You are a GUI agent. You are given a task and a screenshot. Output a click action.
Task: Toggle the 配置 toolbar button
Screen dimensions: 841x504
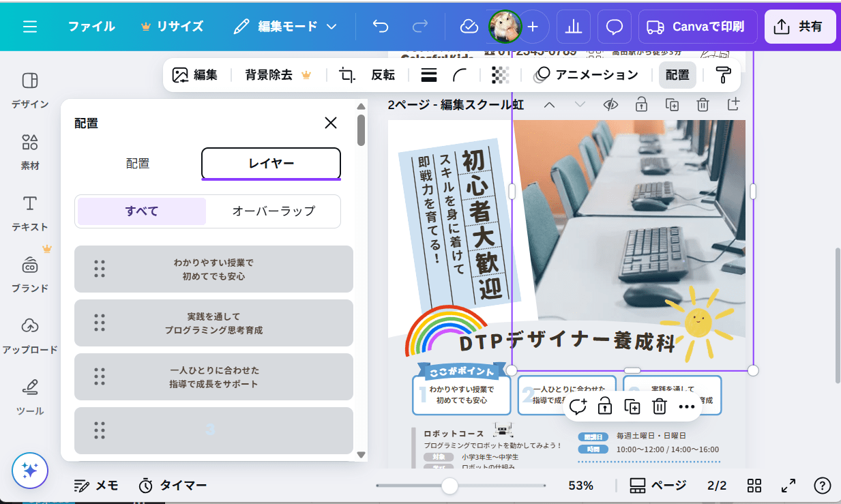(x=677, y=75)
